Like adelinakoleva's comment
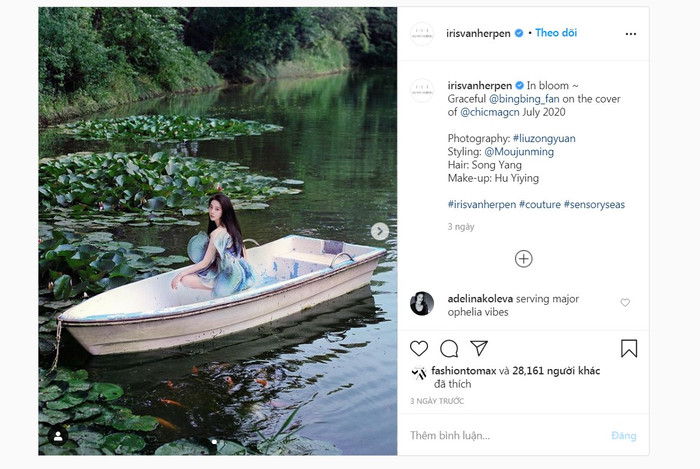Viewport: 700px width, 469px height. tap(625, 302)
